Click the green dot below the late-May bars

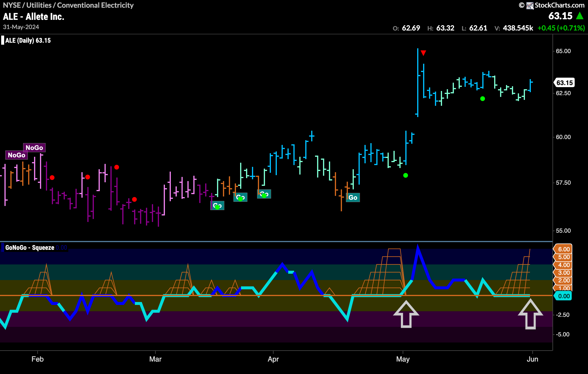[483, 99]
